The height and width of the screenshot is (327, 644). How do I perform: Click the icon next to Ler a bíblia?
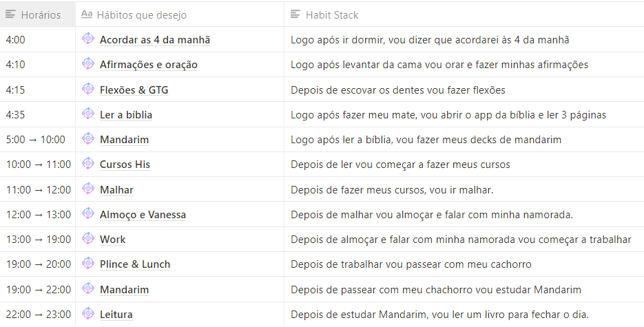[x=87, y=114]
